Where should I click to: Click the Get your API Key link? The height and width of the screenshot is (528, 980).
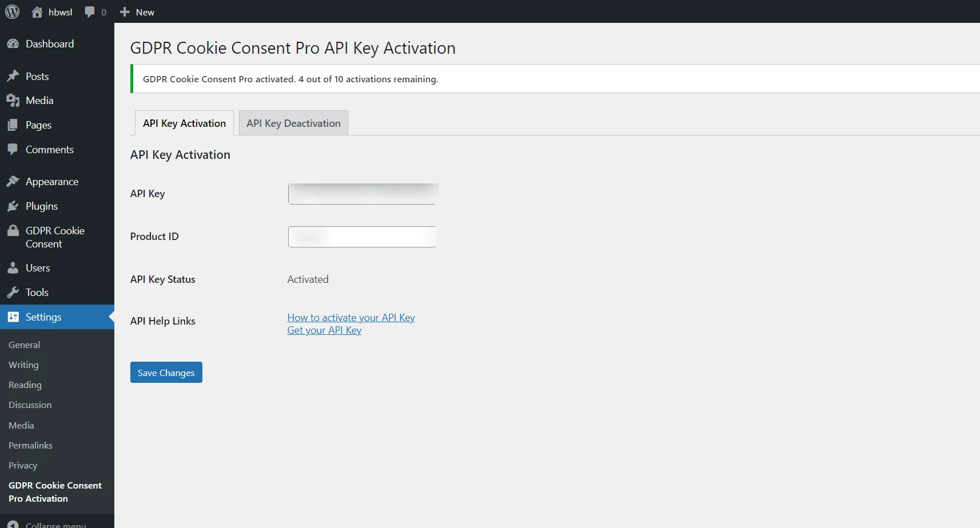pos(324,330)
